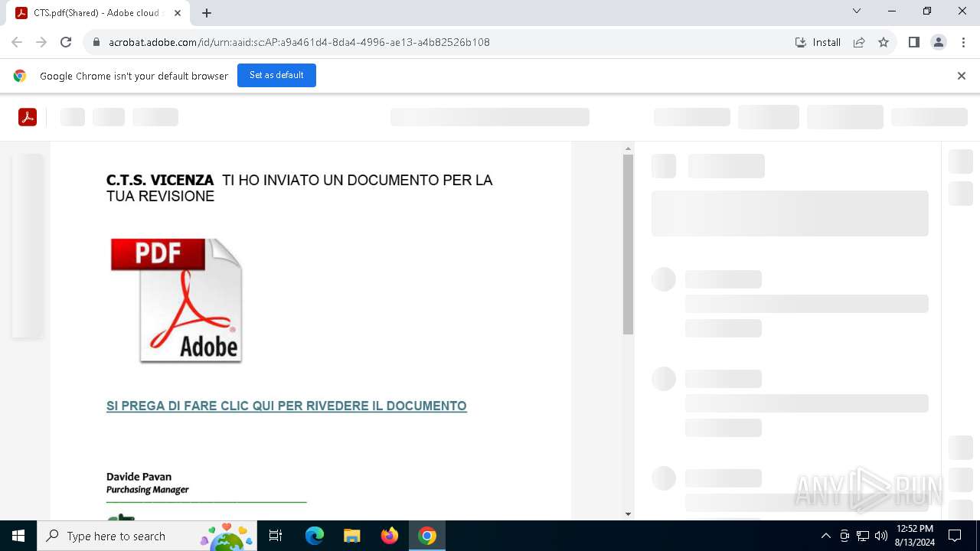The width and height of the screenshot is (980, 551).
Task: Launch Microsoft Edge from the taskbar
Action: (x=314, y=536)
